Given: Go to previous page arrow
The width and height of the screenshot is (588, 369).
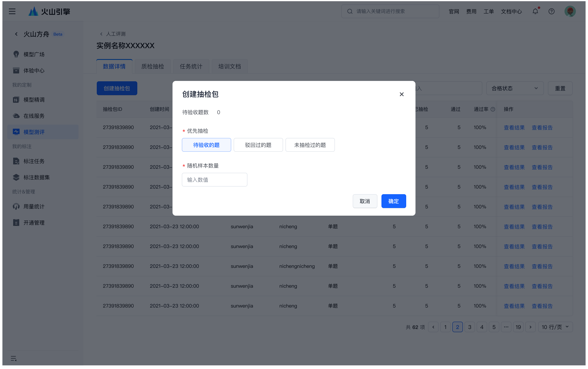Looking at the screenshot, I should (x=433, y=327).
